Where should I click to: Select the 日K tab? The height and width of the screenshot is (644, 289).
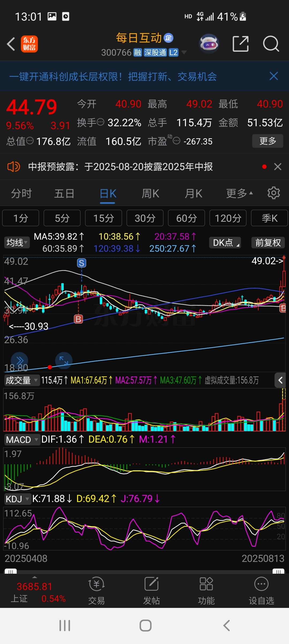108,193
